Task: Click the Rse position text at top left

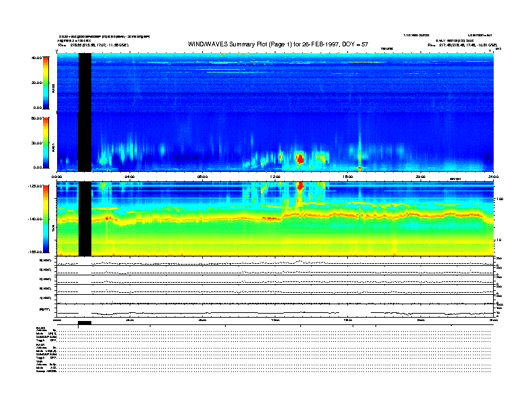Action: [93, 45]
